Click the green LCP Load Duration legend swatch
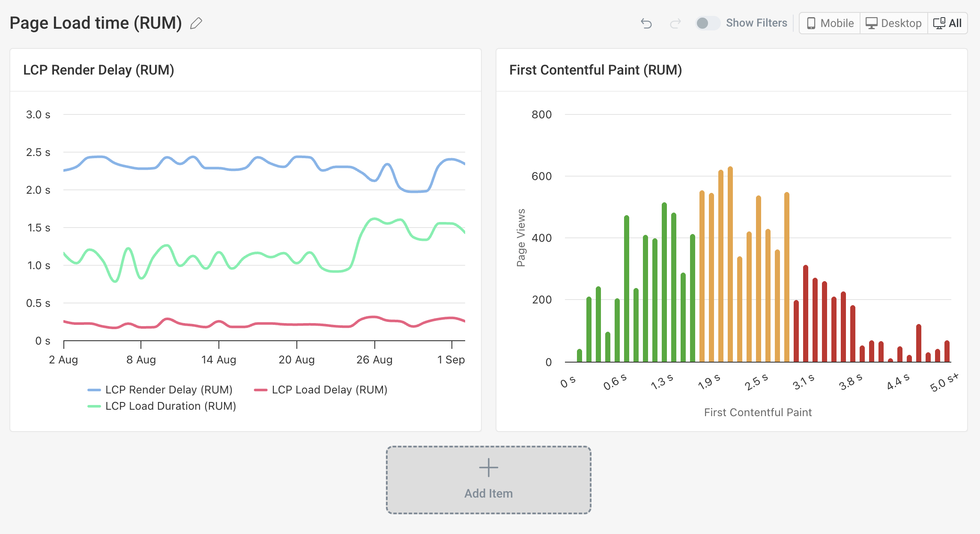980x534 pixels. (x=94, y=406)
